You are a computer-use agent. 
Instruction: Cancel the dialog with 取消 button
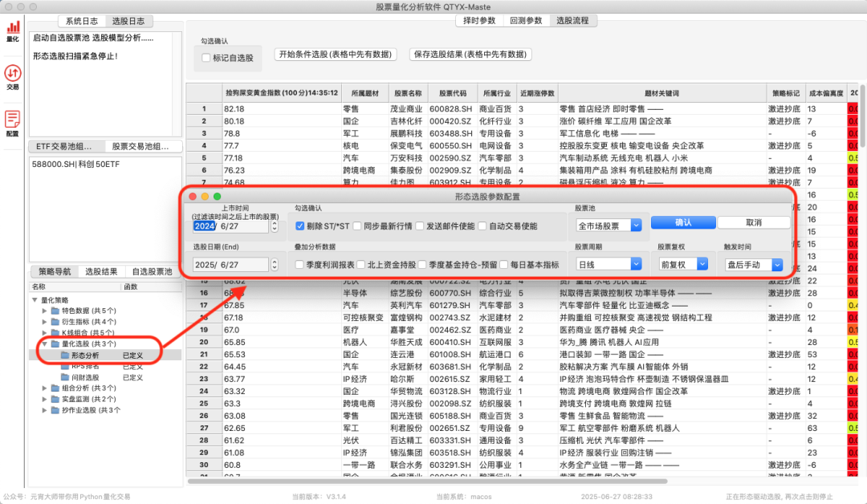(753, 222)
